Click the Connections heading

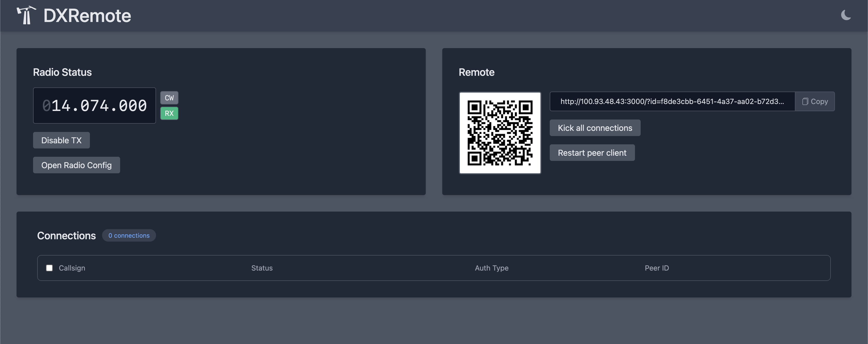(x=66, y=235)
